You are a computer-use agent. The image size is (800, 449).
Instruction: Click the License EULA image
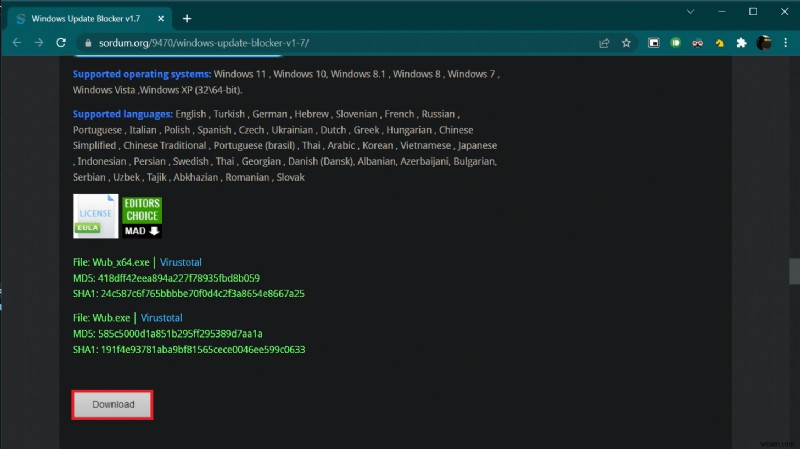pyautogui.click(x=95, y=216)
